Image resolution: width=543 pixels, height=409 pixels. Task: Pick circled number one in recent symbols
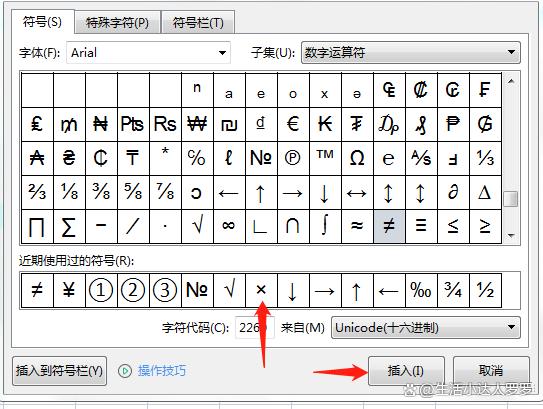(x=101, y=290)
